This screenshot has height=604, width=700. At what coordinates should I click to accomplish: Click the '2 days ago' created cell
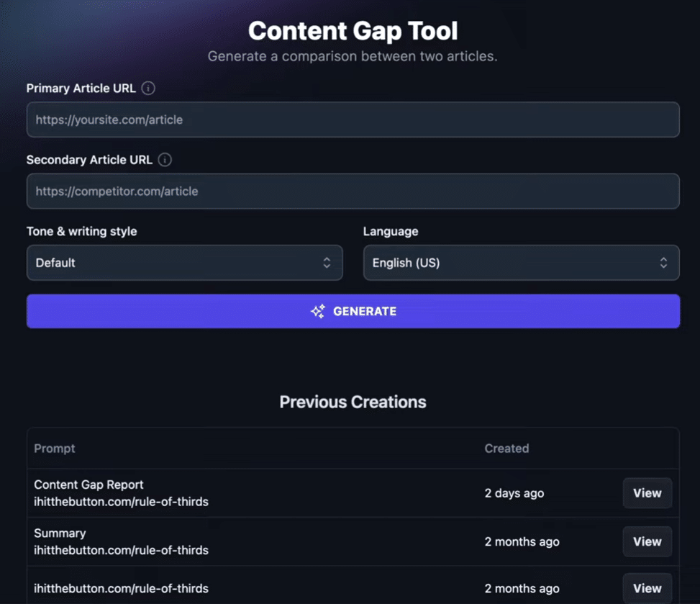tap(514, 492)
